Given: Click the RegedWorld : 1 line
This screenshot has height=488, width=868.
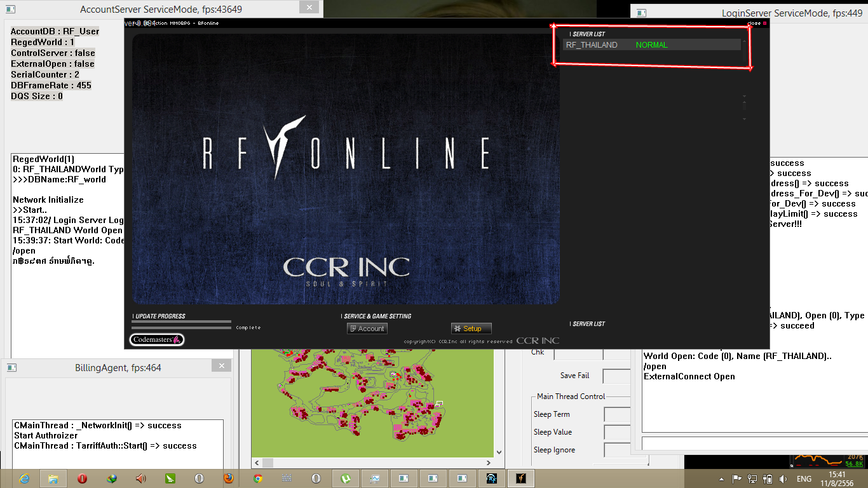Looking at the screenshot, I should click(43, 42).
